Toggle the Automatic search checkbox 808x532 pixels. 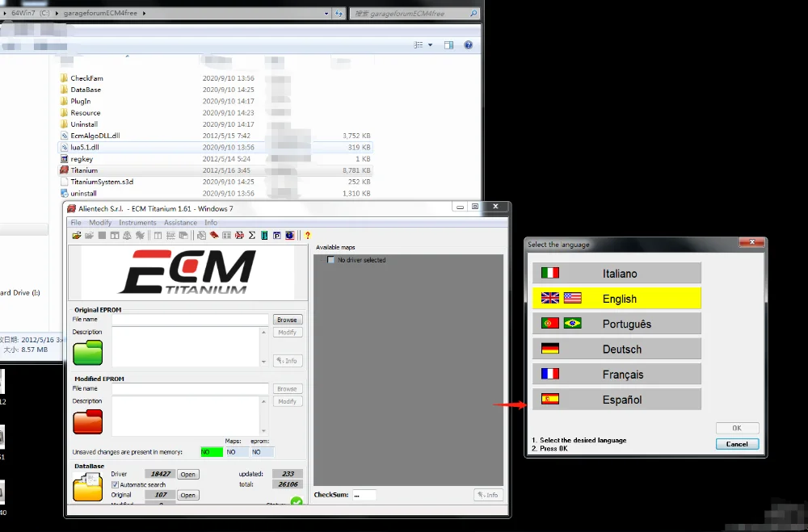(x=115, y=484)
